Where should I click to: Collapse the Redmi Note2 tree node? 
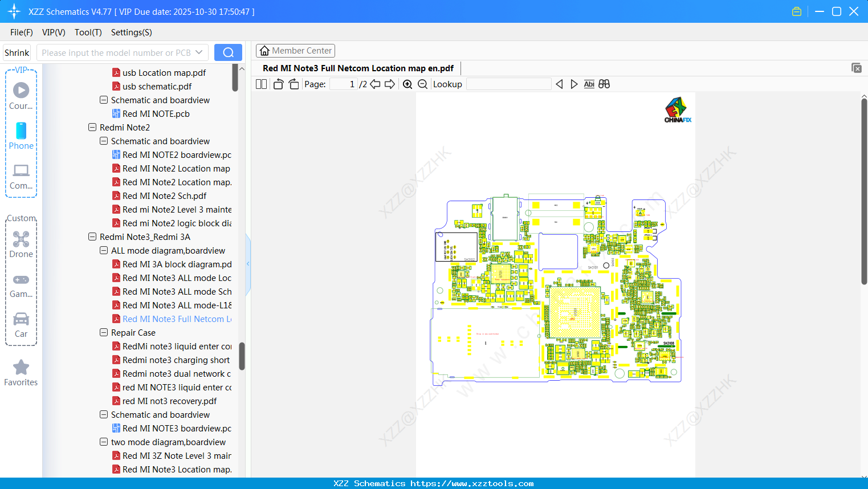(92, 128)
